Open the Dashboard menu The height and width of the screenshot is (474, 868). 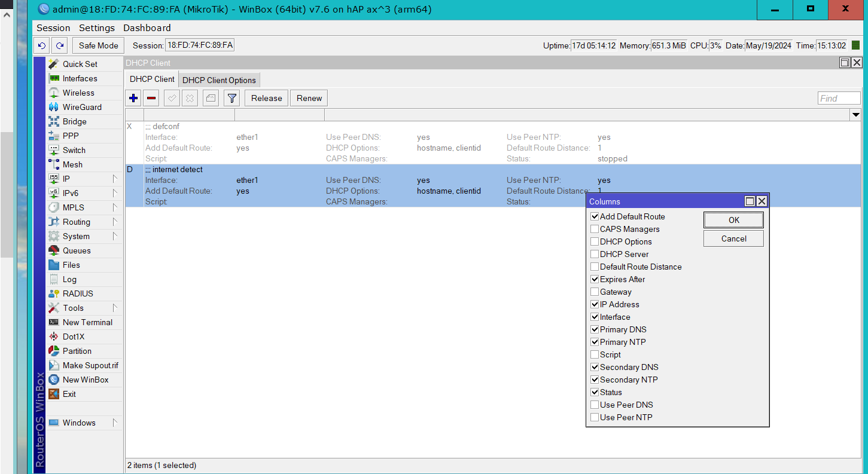click(147, 27)
